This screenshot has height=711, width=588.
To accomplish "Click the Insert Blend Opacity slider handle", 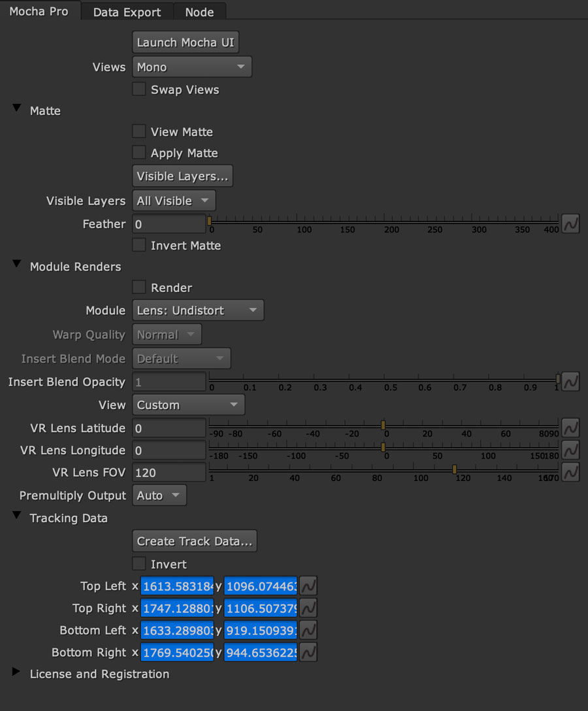I will point(558,378).
